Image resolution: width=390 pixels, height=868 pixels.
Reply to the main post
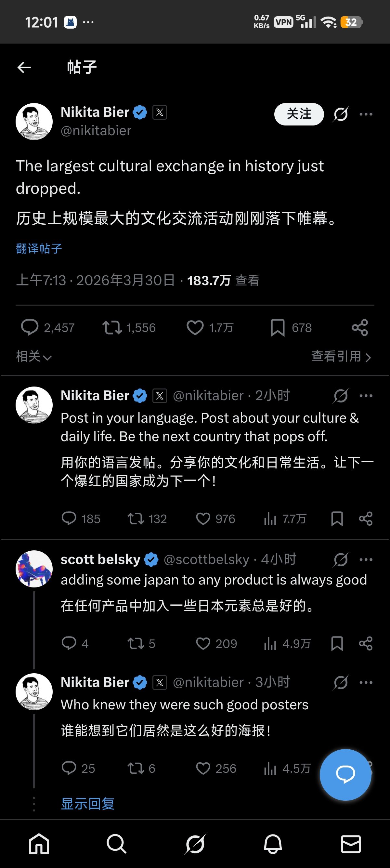pos(30,327)
